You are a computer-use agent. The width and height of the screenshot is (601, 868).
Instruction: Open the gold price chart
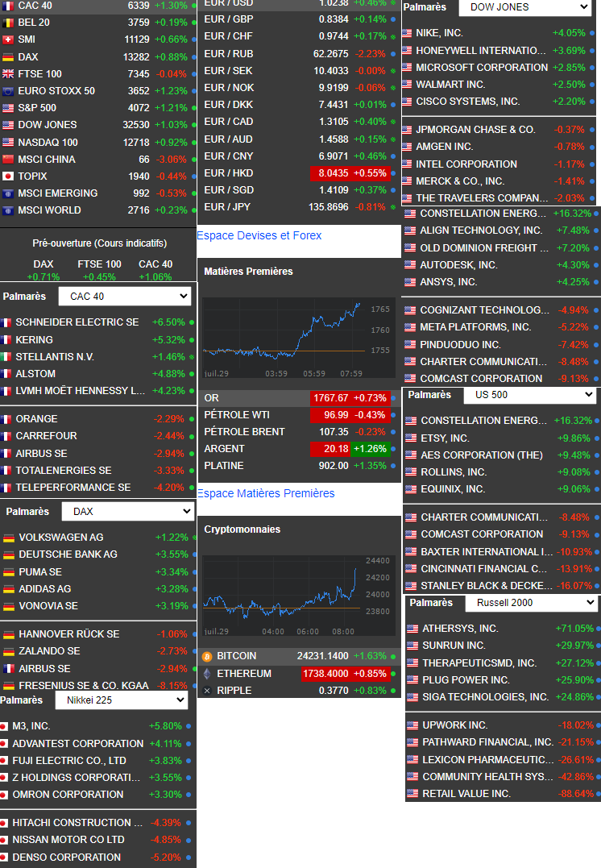pos(299,338)
